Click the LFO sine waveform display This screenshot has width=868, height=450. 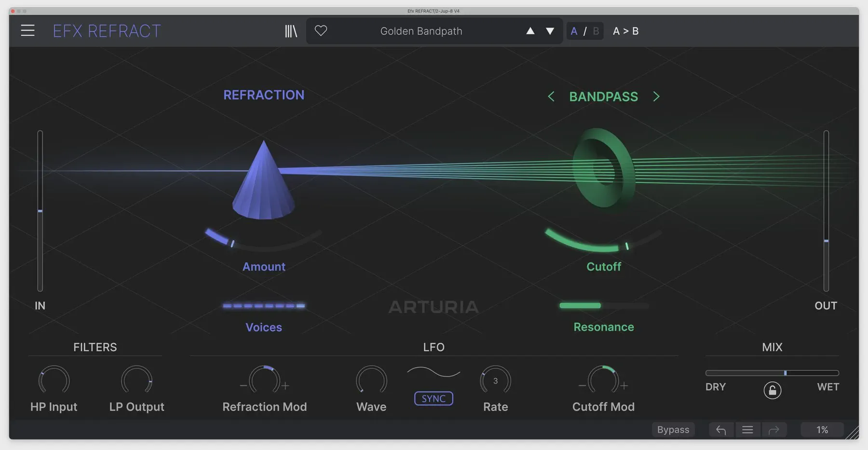[434, 373]
